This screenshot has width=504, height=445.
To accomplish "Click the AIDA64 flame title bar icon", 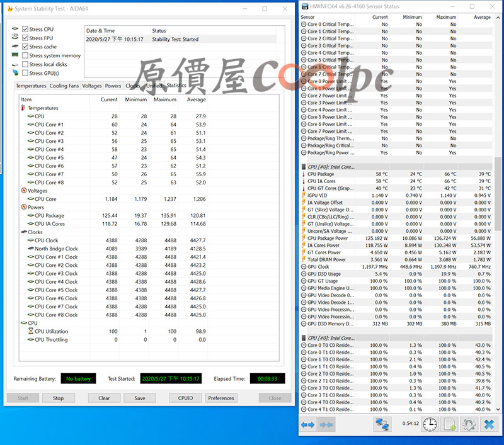I will tap(10, 9).
